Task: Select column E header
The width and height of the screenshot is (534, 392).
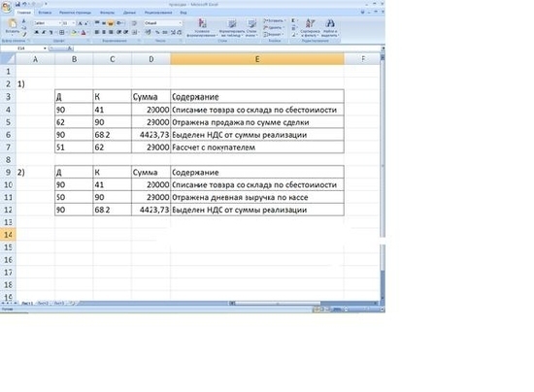Action: 257,59
